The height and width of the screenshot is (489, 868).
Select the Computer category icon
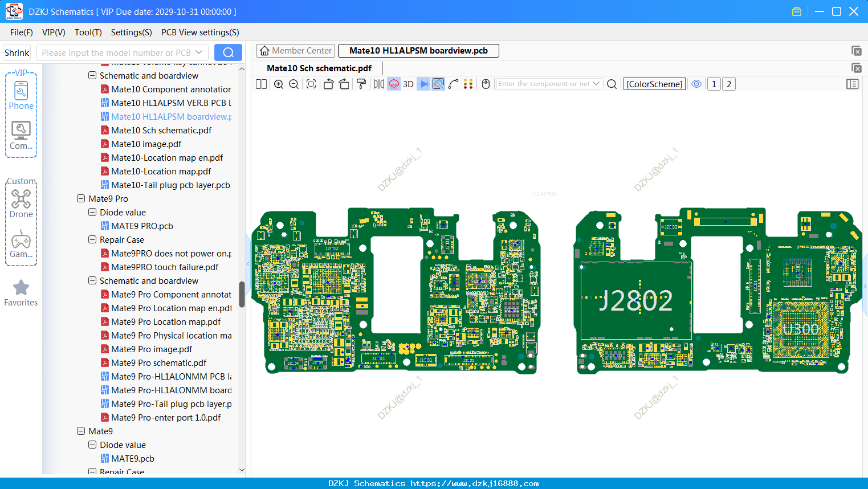tap(21, 136)
